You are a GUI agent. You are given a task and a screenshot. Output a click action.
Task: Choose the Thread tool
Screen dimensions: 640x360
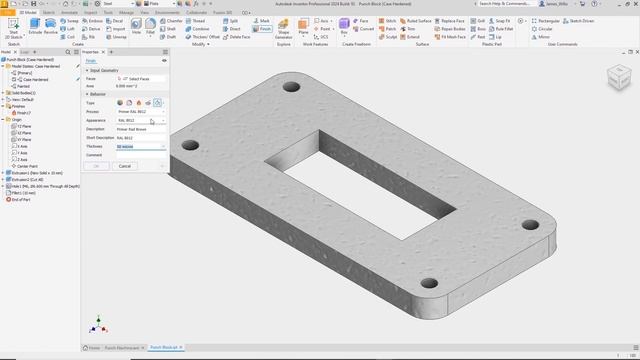[x=196, y=21]
